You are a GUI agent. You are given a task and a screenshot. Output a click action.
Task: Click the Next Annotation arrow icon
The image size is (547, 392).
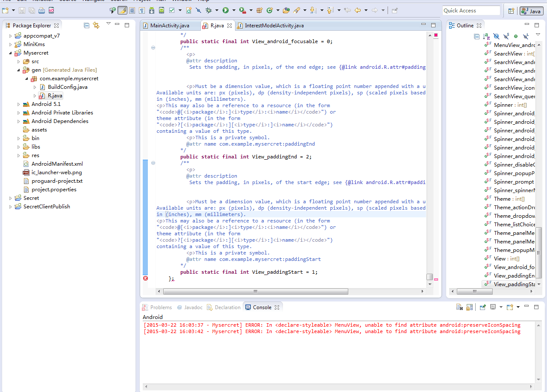click(x=313, y=10)
